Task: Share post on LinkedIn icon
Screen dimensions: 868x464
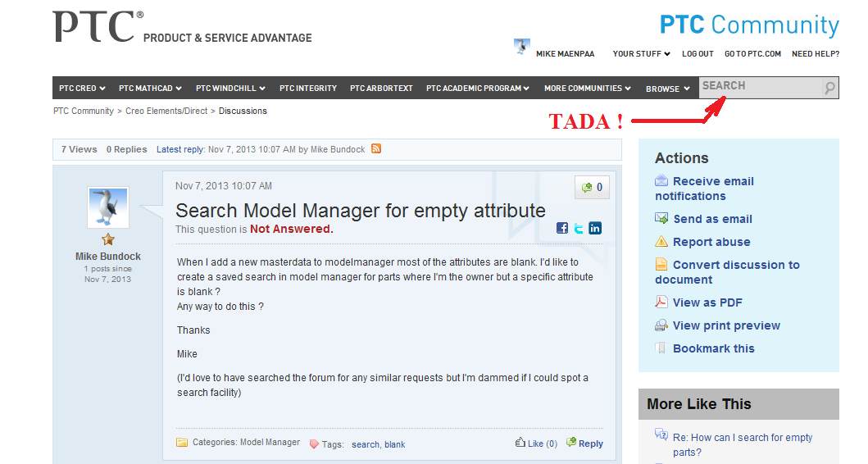Action: [x=595, y=228]
